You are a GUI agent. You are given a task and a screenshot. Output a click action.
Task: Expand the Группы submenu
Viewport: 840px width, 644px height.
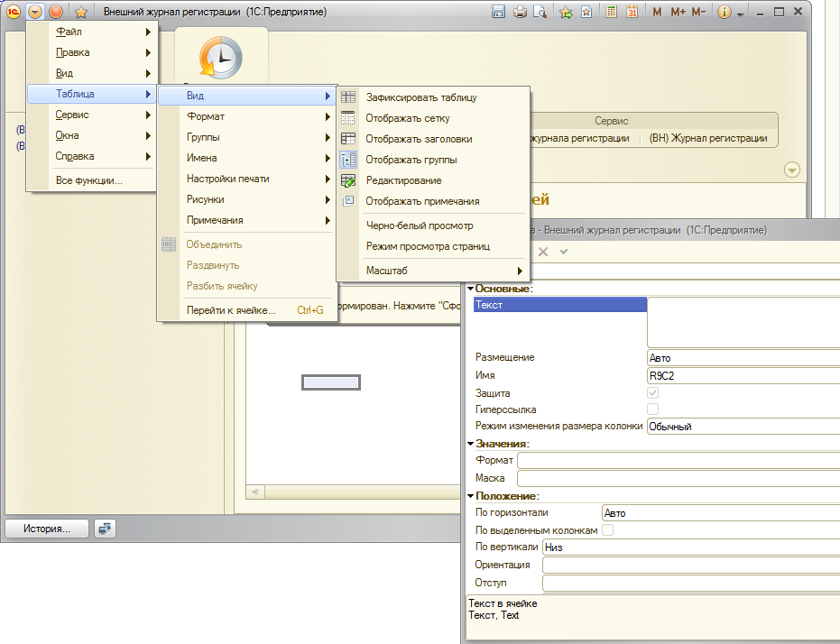point(247,137)
